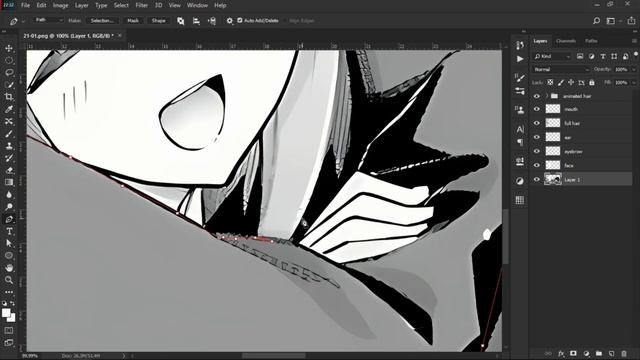This screenshot has height=360, width=640.
Task: Open the Normal blend mode dropdown
Action: [x=561, y=69]
